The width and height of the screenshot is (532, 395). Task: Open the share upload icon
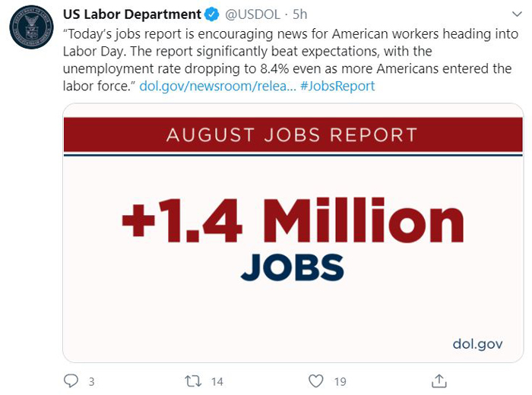(x=439, y=381)
